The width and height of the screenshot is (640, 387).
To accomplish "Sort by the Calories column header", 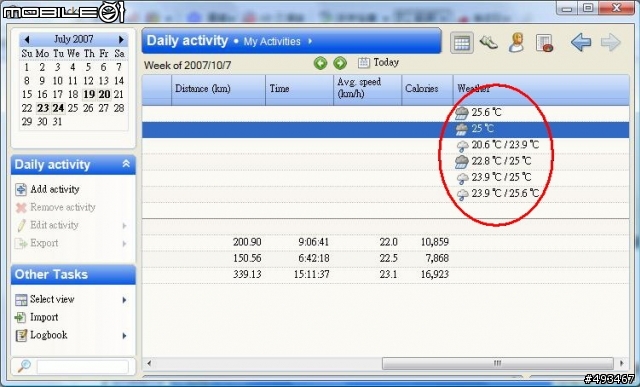I will pos(427,90).
